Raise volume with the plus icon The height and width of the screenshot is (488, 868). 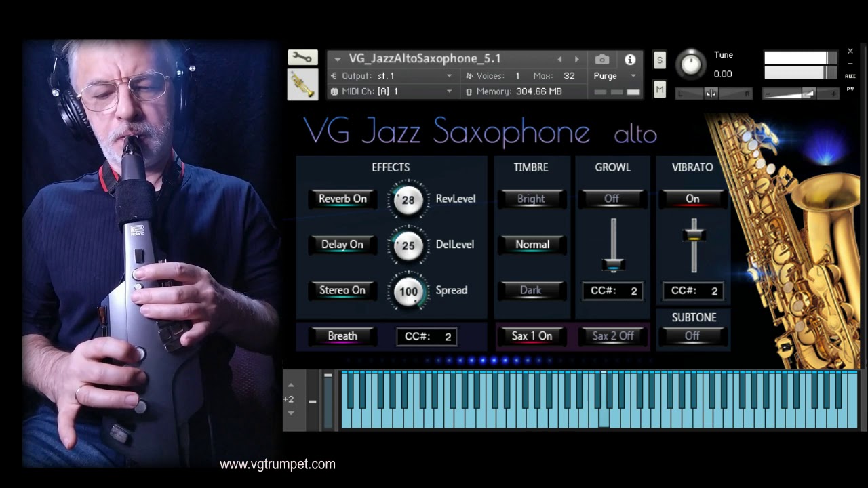[x=833, y=94]
